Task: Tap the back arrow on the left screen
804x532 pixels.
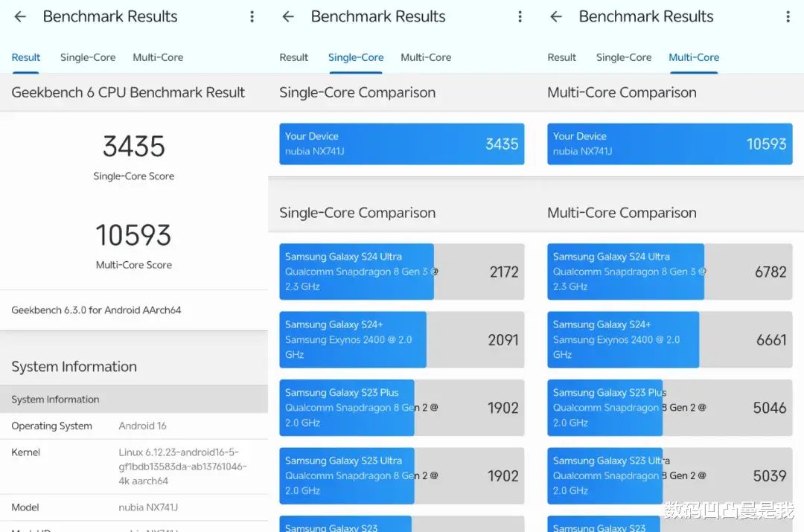Action: coord(20,17)
